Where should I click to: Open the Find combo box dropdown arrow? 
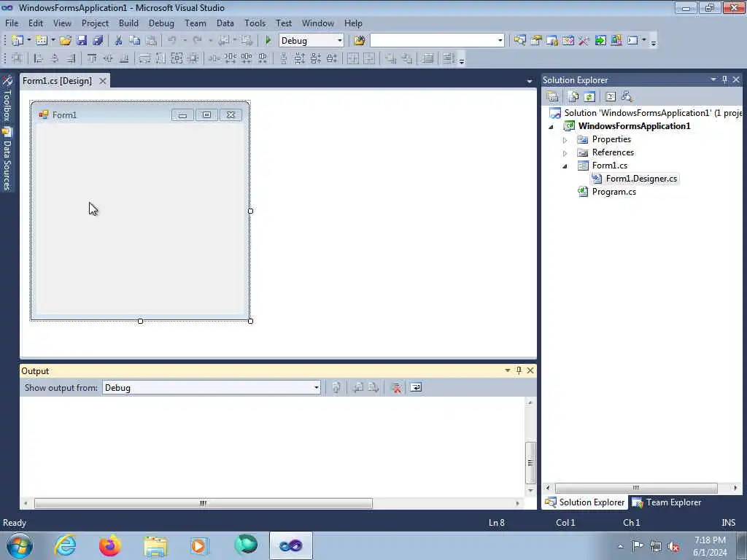pyautogui.click(x=500, y=41)
